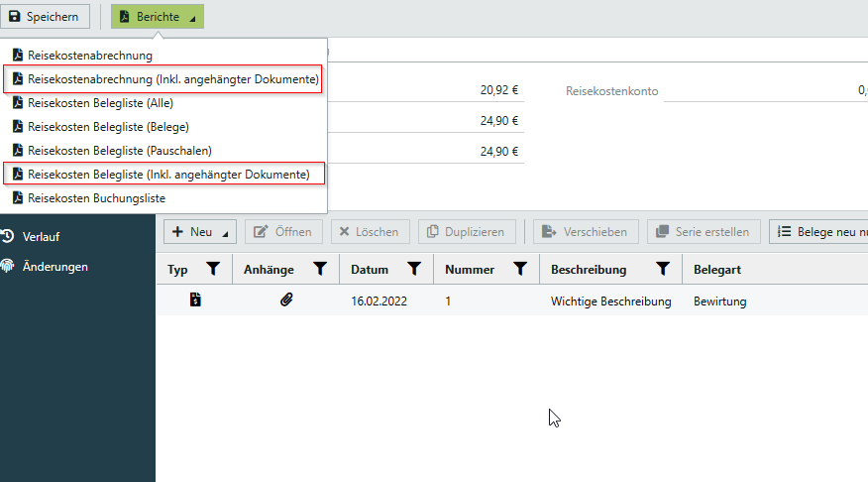
Task: Filter by the Datum column
Action: pos(414,269)
